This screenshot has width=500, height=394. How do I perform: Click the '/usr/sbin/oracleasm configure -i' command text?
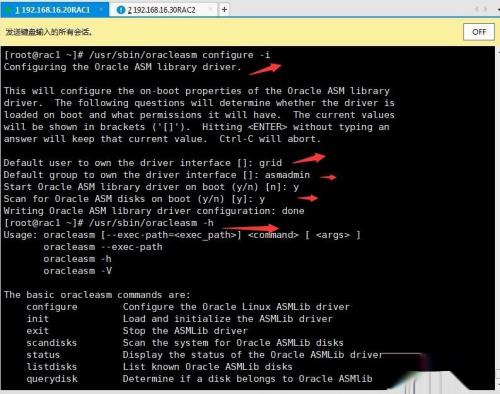pyautogui.click(x=179, y=55)
